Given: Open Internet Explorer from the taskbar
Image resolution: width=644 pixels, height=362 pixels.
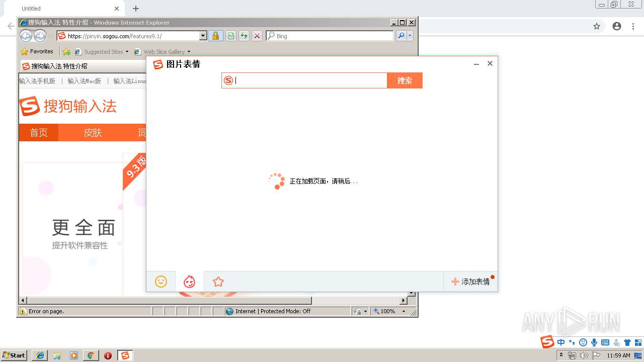Looking at the screenshot, I should [x=40, y=355].
